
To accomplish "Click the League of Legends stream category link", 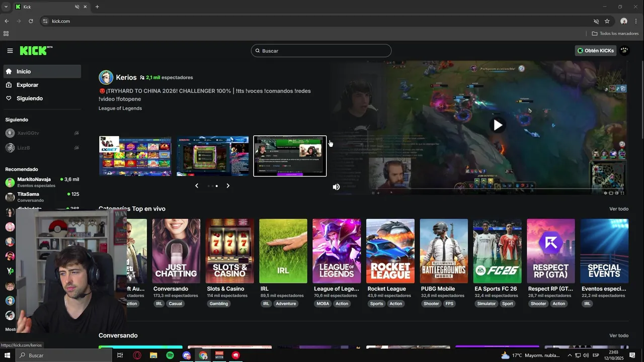I will pyautogui.click(x=120, y=108).
